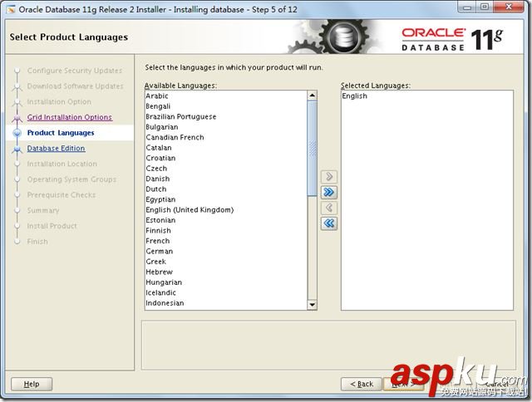This screenshot has height=402, width=532.
Task: Open Grid Installation Options step
Action: (69, 117)
